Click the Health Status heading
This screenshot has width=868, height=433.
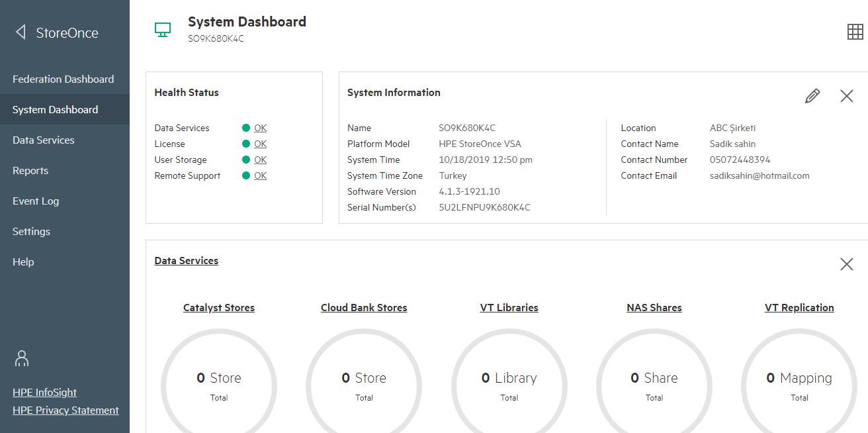[x=187, y=93]
